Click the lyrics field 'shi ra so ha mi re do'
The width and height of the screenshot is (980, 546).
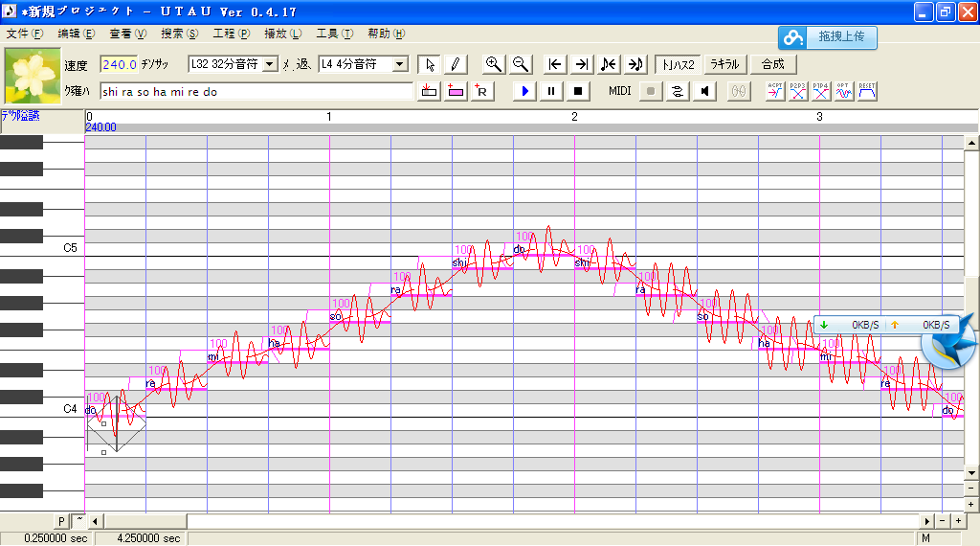click(256, 91)
